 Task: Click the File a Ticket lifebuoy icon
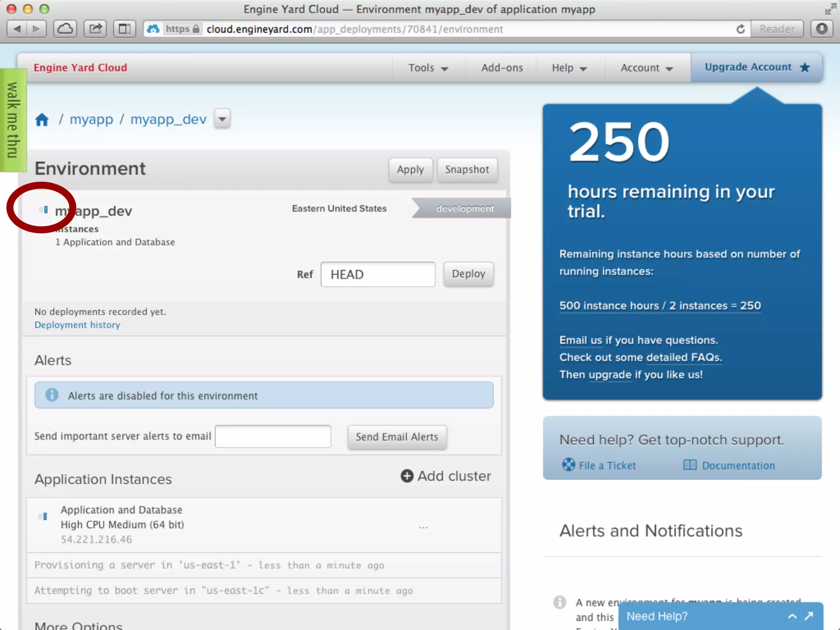(568, 465)
